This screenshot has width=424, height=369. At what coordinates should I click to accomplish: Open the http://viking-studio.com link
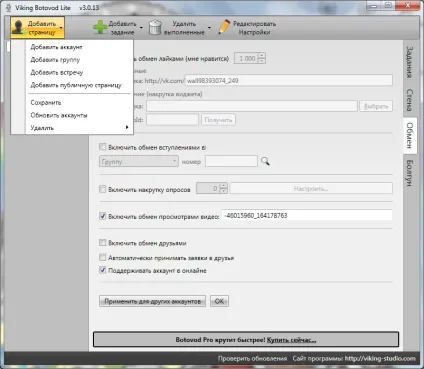click(380, 359)
